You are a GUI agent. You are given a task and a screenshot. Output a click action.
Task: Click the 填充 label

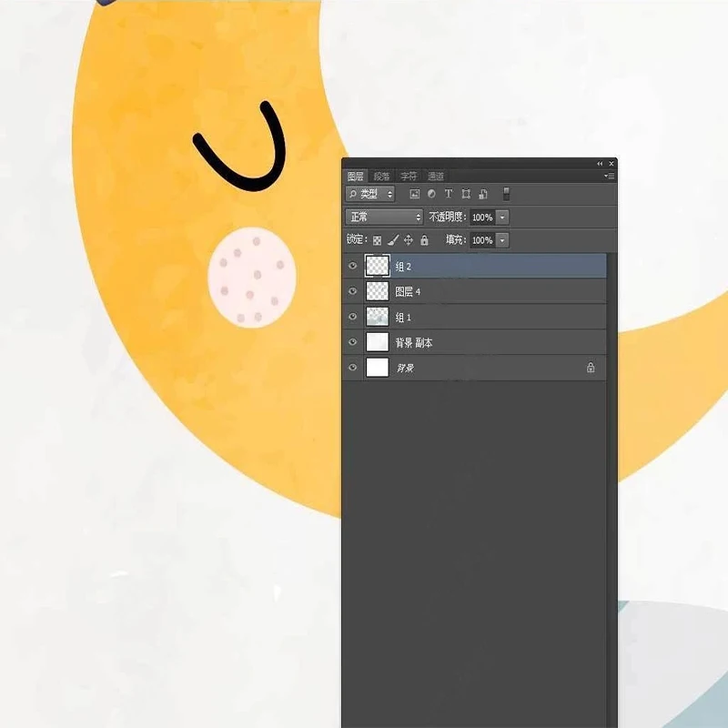tap(456, 239)
